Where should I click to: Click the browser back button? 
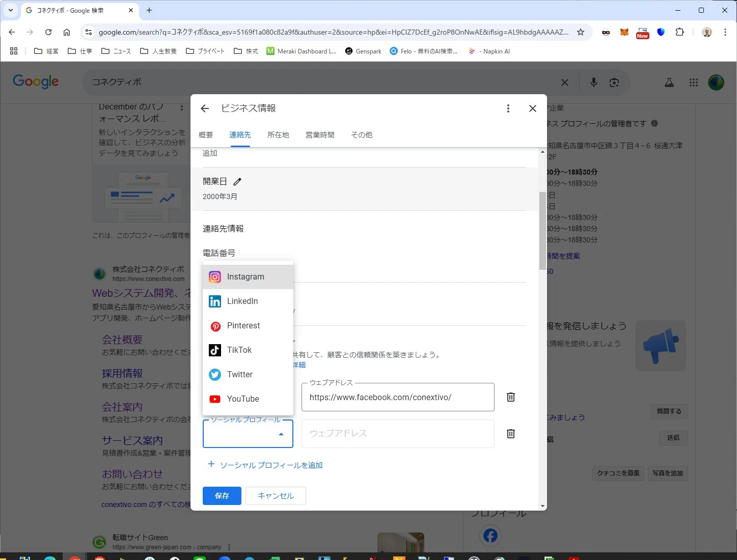coord(12,32)
